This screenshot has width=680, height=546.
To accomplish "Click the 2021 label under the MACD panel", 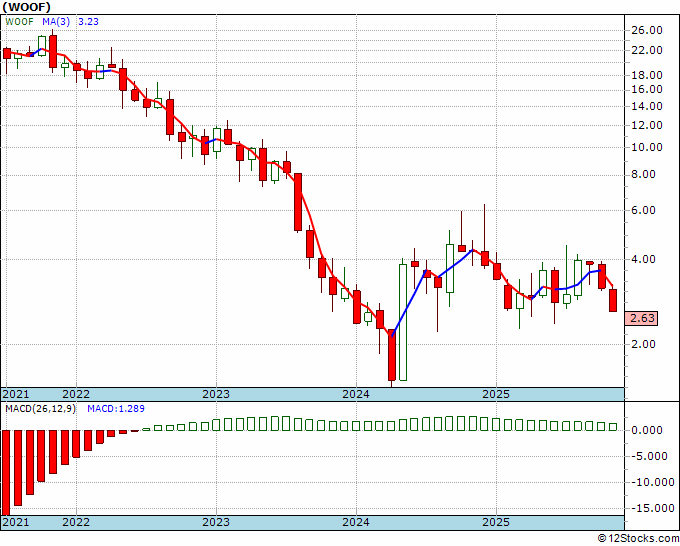I will pyautogui.click(x=16, y=522).
